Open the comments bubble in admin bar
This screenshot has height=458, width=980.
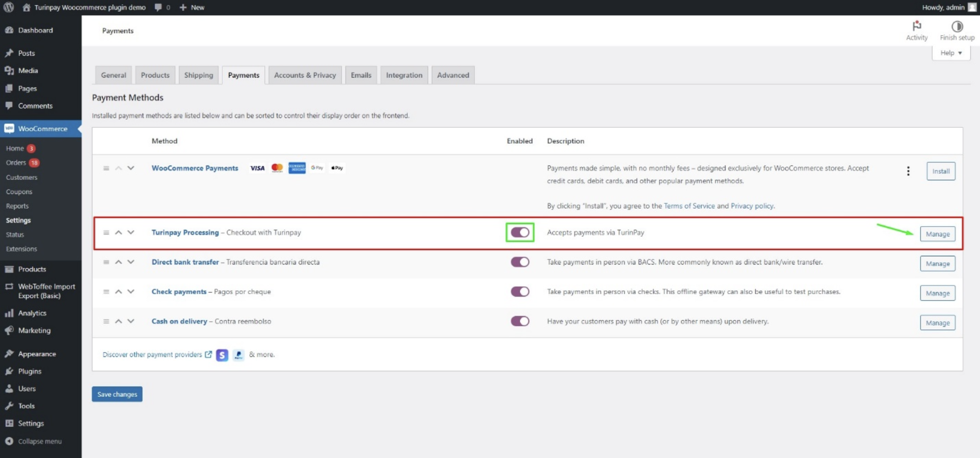click(159, 7)
